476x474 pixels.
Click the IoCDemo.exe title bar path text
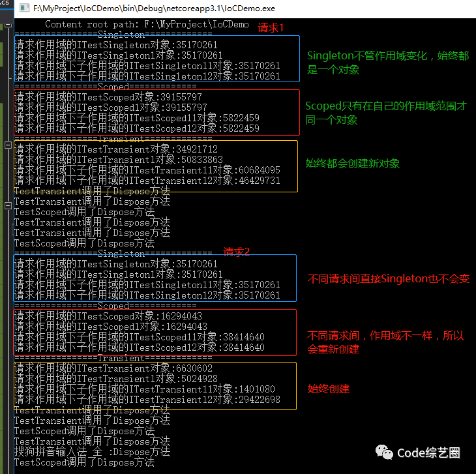[x=154, y=8]
